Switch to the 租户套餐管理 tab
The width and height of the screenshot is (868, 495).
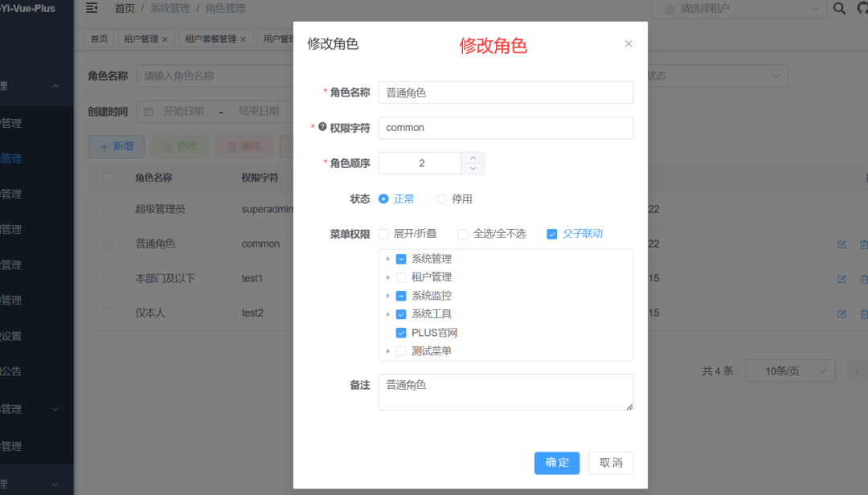(211, 39)
